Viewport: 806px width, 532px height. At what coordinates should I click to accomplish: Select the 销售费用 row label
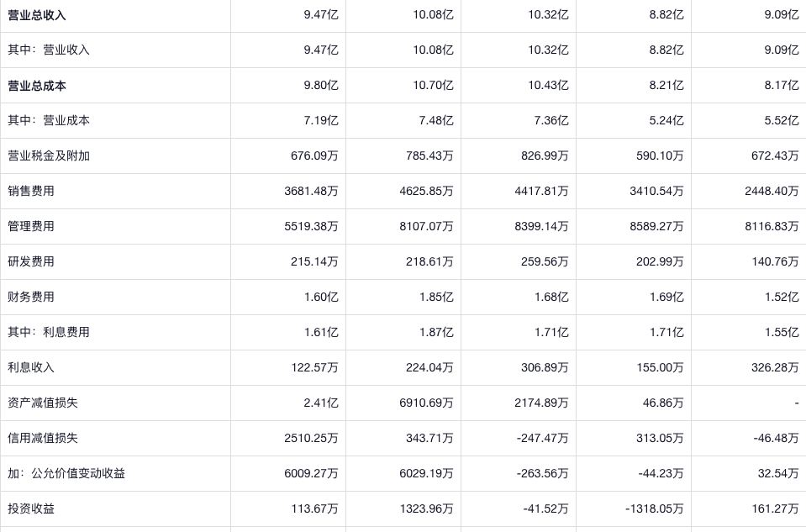[x=31, y=191]
